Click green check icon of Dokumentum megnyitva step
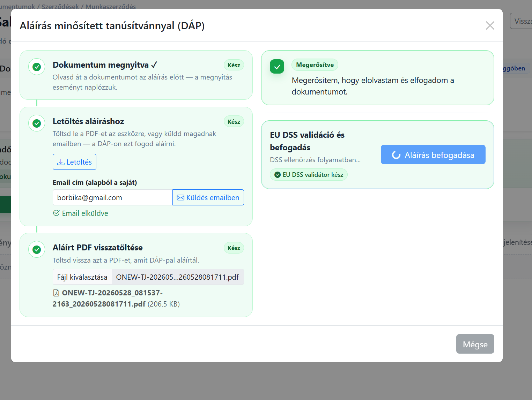 click(37, 67)
